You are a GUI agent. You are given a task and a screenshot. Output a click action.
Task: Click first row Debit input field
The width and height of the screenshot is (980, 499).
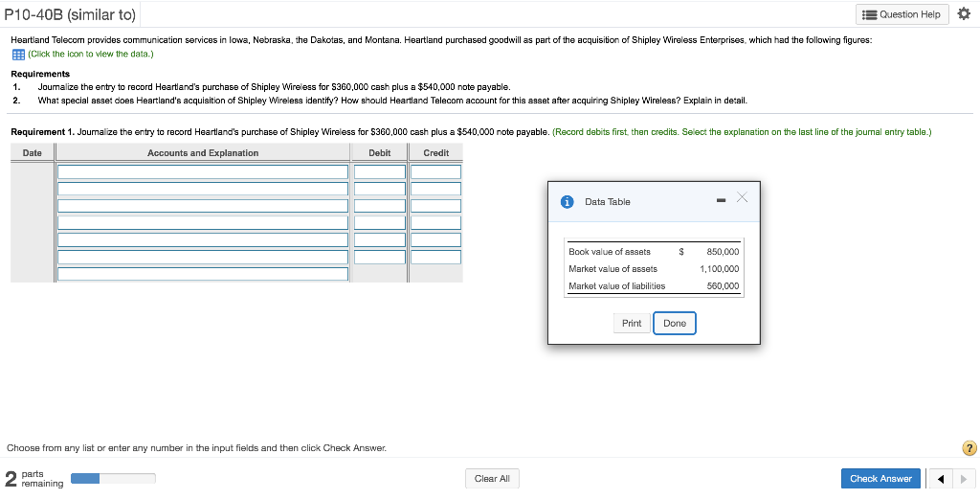[379, 171]
